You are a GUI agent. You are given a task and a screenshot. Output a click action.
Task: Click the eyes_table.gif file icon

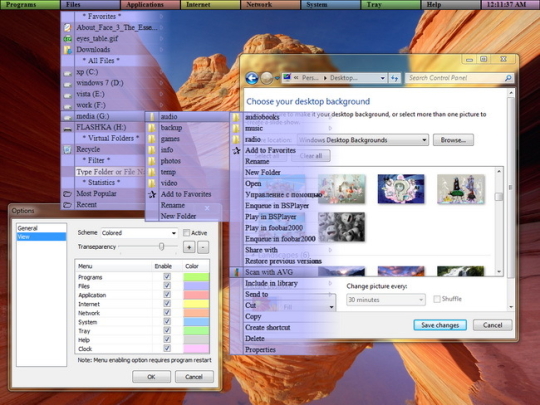pyautogui.click(x=68, y=39)
